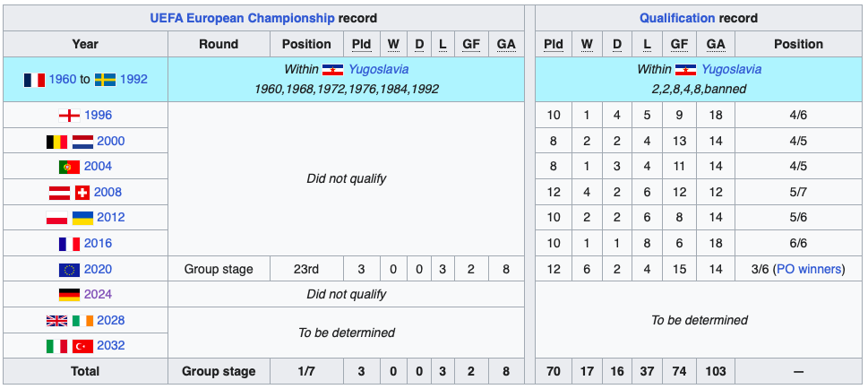
Task: Click the Germany flag icon beside 2024
Action: (x=69, y=294)
